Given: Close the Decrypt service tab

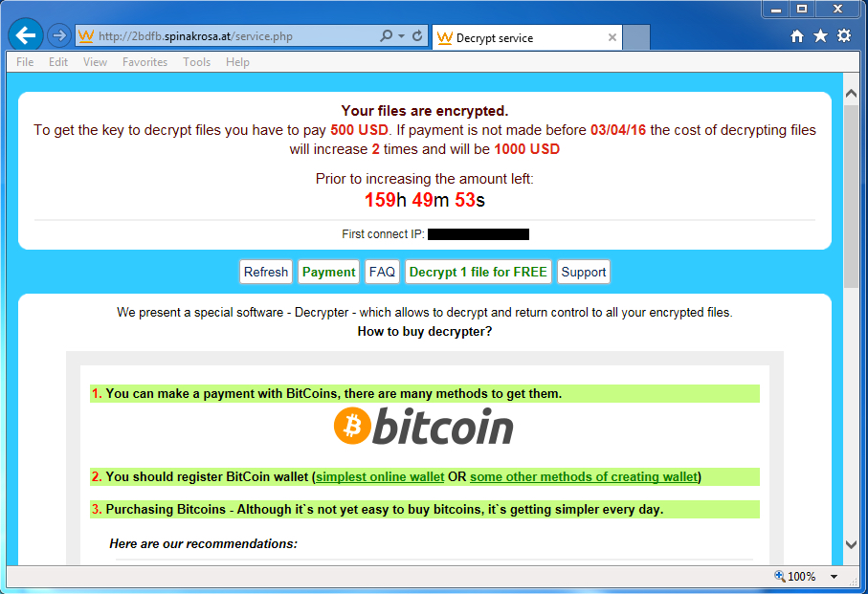Looking at the screenshot, I should 612,38.
